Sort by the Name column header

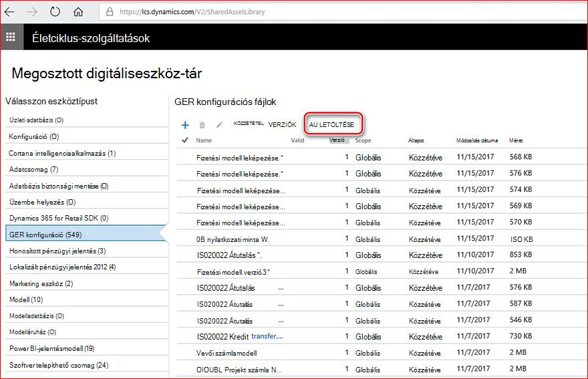(204, 140)
